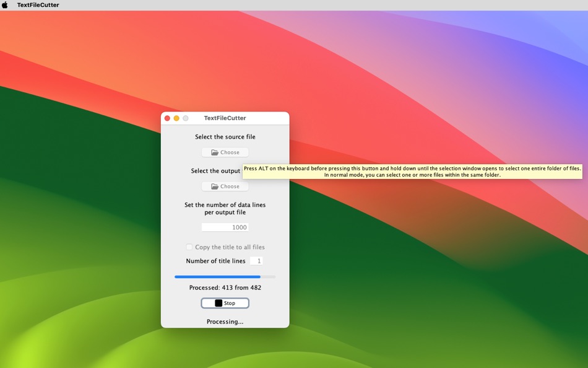Image resolution: width=588 pixels, height=368 pixels.
Task: Click the Processing... status label
Action: click(225, 322)
